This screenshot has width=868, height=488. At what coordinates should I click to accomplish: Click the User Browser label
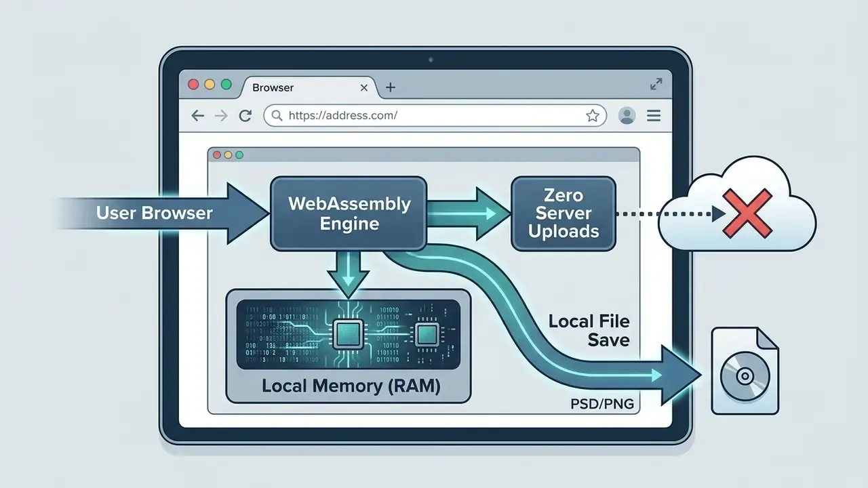pyautogui.click(x=154, y=213)
